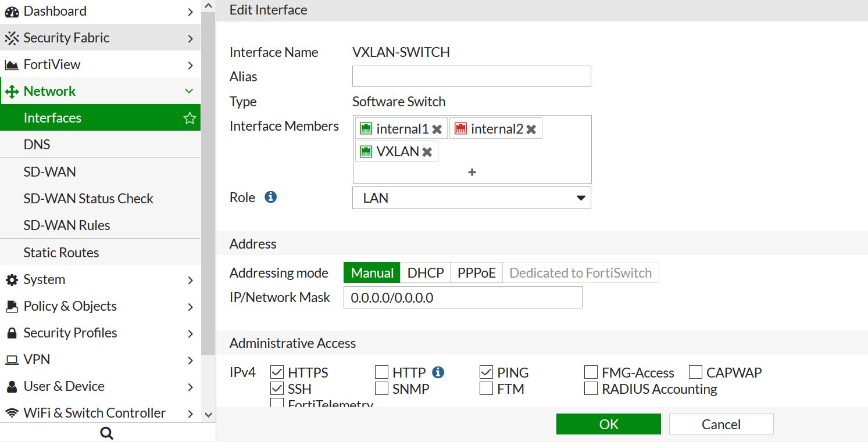
Task: Collapse the Network menu chevron
Action: point(189,91)
